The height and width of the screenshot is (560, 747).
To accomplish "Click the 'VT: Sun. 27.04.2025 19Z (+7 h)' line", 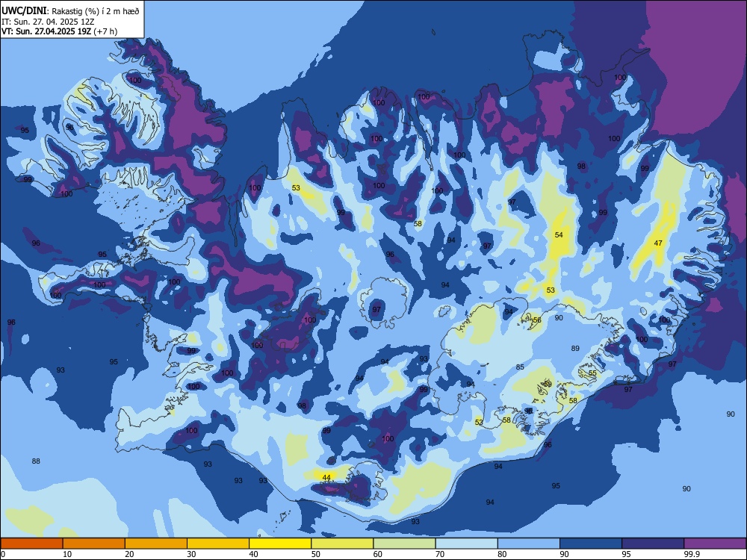I will pos(59,31).
